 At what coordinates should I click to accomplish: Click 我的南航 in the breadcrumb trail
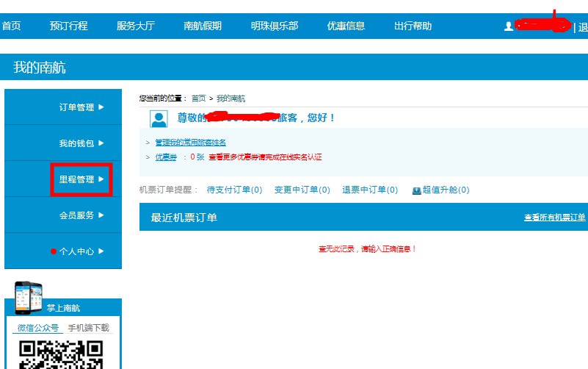click(231, 98)
